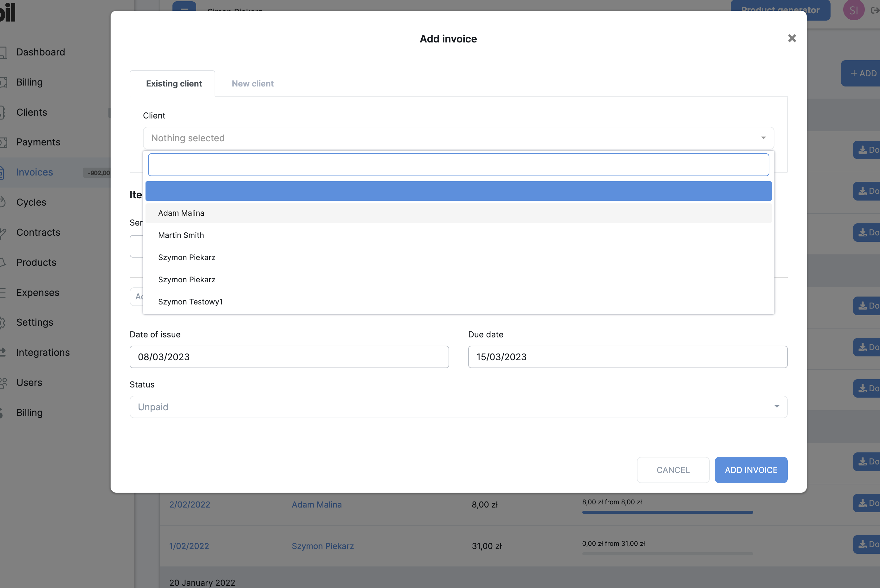Click the SI user avatar
Screen dimensions: 880x588
coord(853,10)
